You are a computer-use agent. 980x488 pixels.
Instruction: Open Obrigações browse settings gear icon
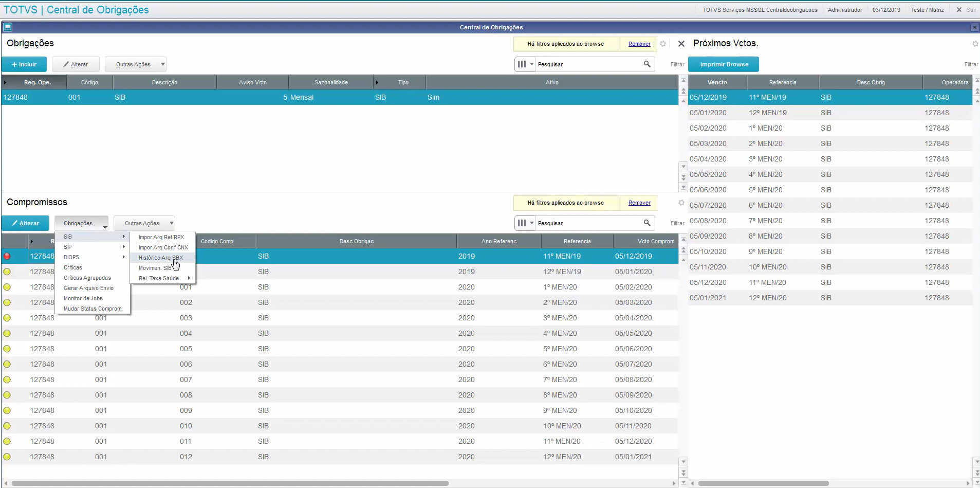pos(663,44)
